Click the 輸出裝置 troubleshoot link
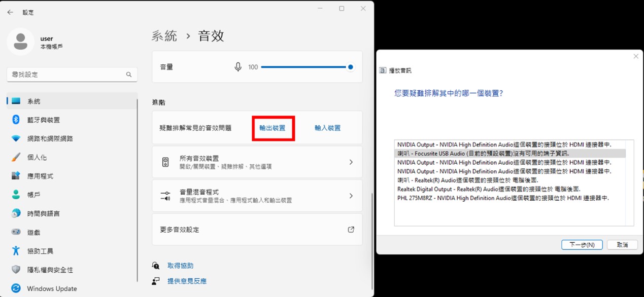 [x=273, y=128]
